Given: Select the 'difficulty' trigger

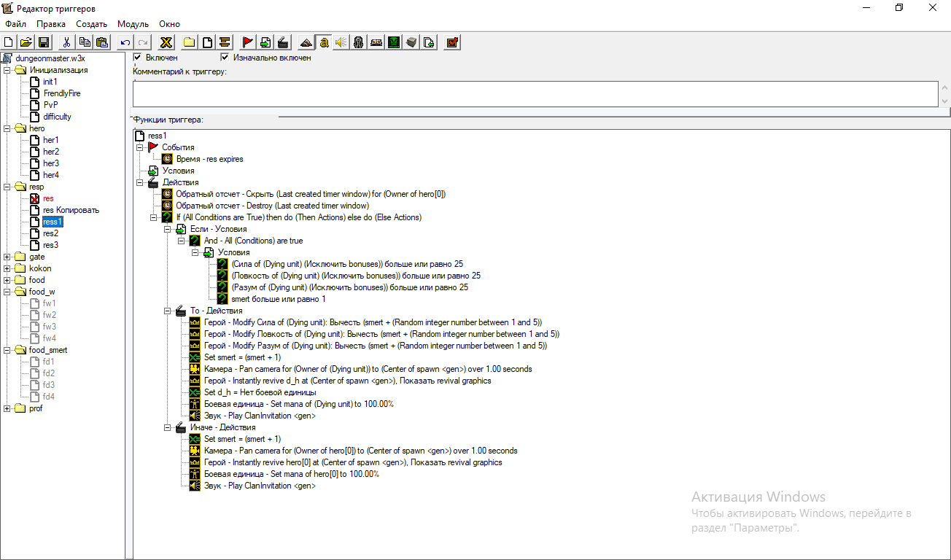Looking at the screenshot, I should tap(57, 117).
